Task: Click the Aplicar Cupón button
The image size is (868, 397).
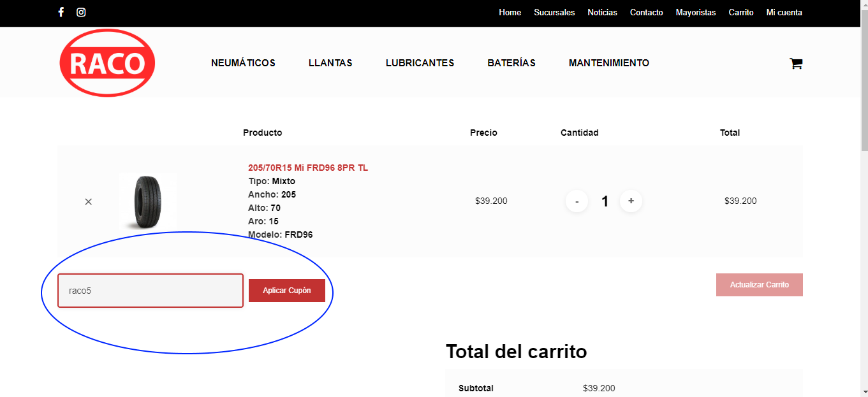Action: [287, 291]
